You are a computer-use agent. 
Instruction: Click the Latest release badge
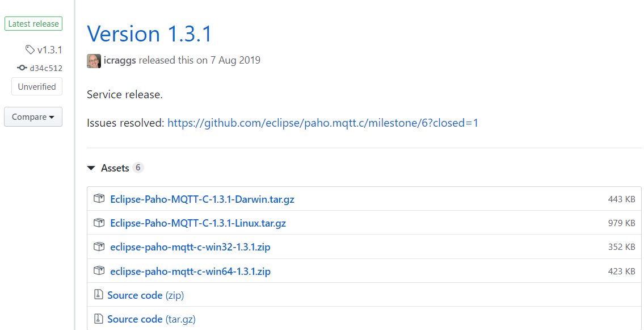tap(33, 24)
